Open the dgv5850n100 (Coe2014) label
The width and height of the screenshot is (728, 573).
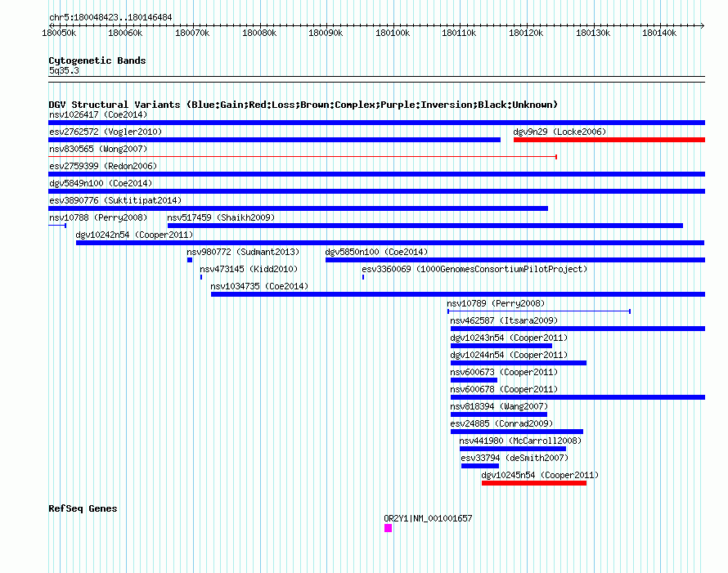(376, 252)
